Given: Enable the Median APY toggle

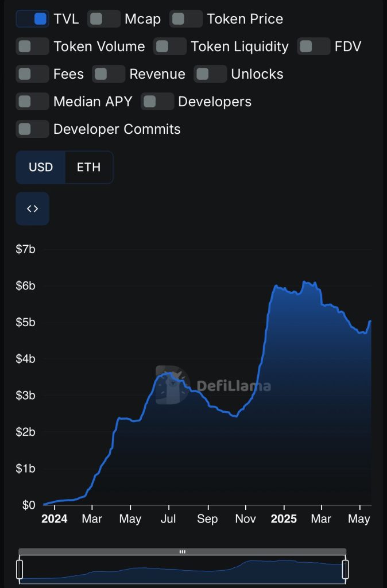Looking at the screenshot, I should click(x=33, y=101).
